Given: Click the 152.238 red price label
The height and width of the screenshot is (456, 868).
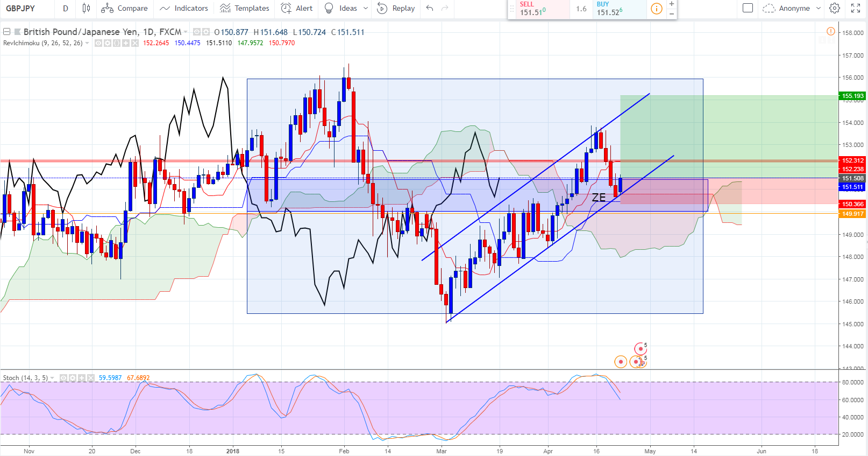Looking at the screenshot, I should 852,169.
